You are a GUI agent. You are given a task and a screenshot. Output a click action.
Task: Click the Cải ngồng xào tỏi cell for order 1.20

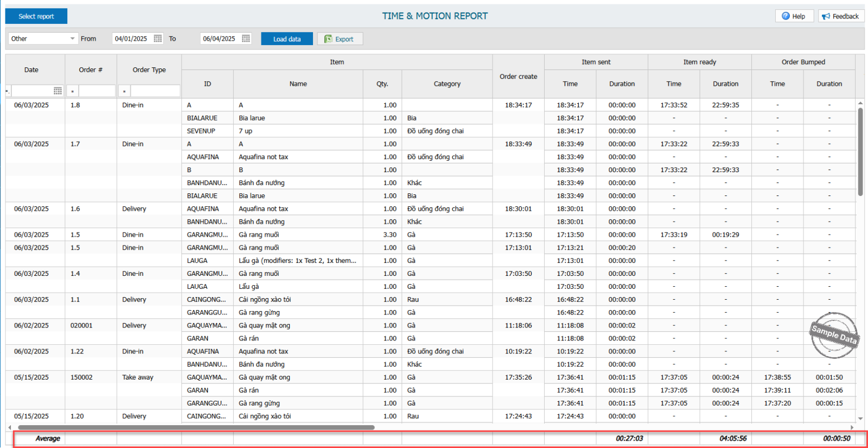coord(298,416)
